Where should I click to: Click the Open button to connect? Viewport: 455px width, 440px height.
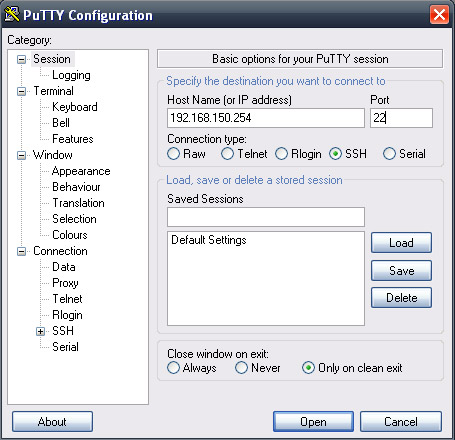coord(313,422)
